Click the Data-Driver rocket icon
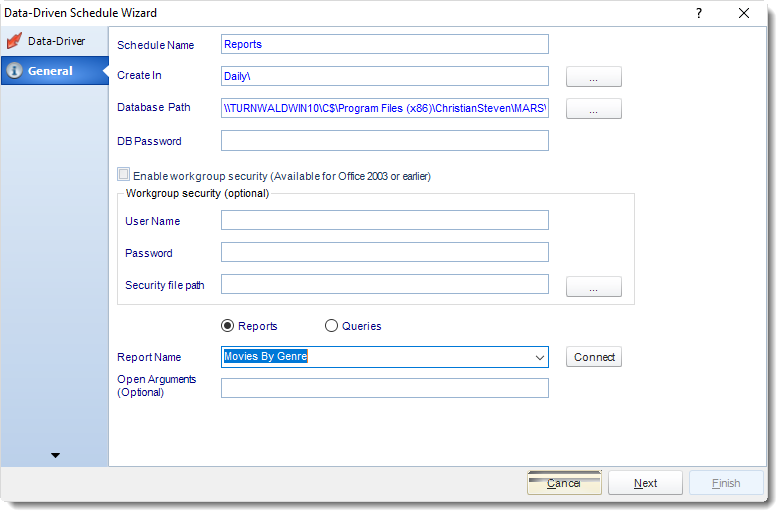The image size is (783, 517). pos(14,40)
